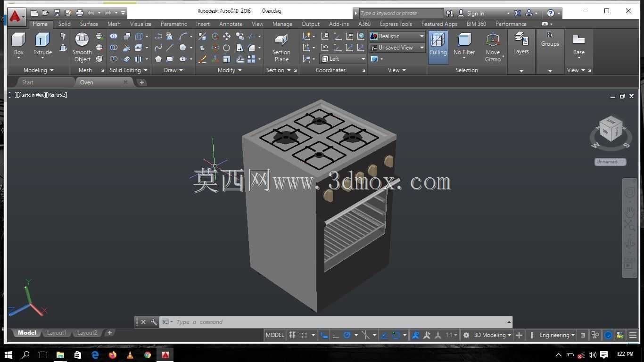Screen dimensions: 644x362
Task: Switch to the Layout1 tab
Action: click(x=57, y=333)
